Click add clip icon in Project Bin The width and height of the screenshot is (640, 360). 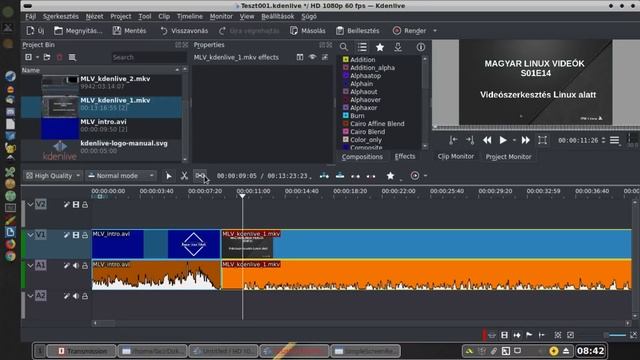click(x=29, y=58)
